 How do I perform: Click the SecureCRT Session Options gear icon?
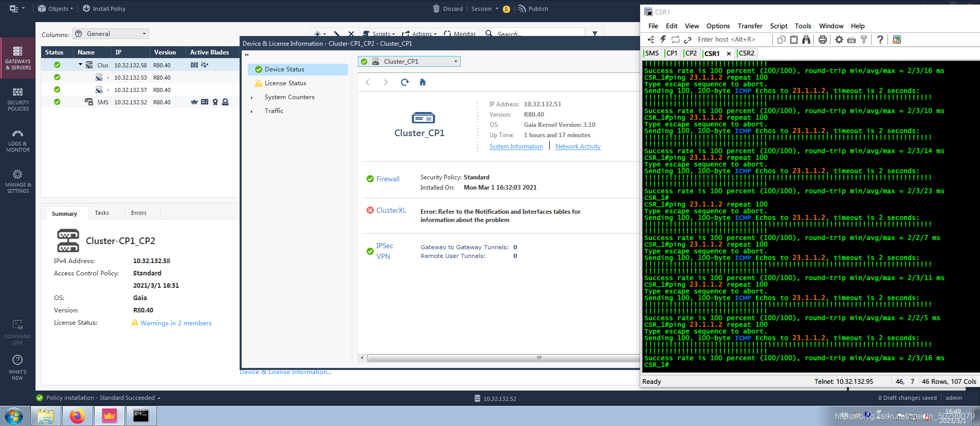coord(839,40)
